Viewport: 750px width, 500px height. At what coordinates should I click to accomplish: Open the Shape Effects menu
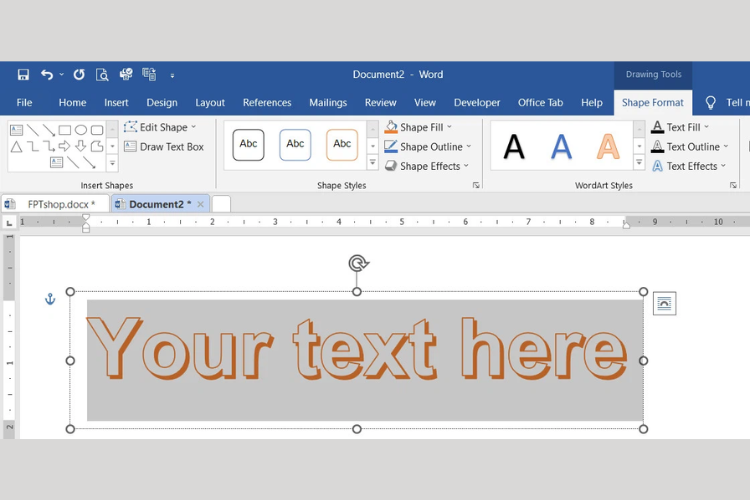click(x=427, y=166)
